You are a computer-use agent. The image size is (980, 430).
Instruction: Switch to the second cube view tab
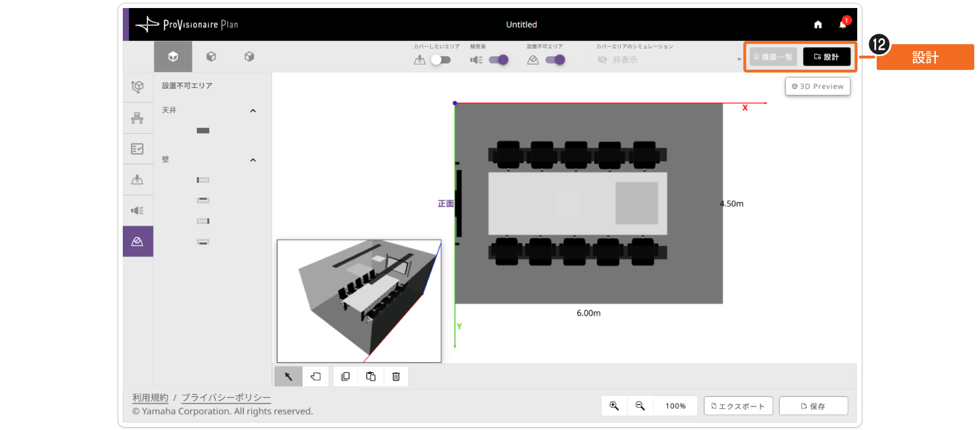tap(211, 57)
